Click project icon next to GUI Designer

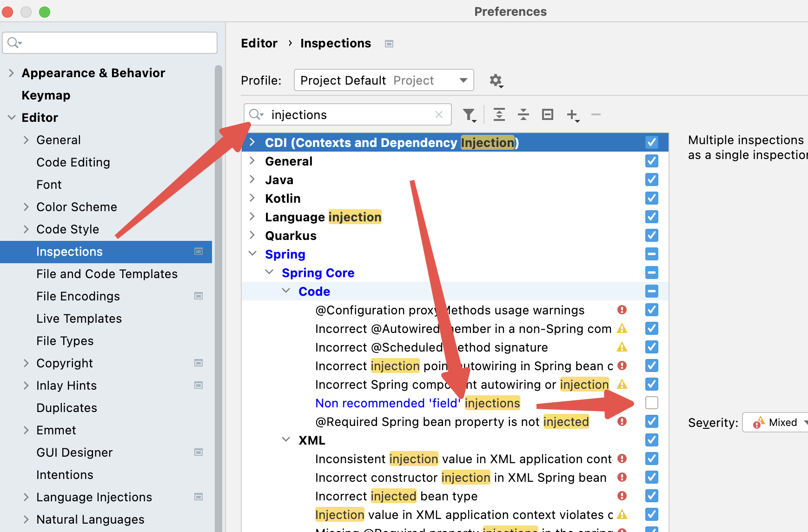coord(199,452)
